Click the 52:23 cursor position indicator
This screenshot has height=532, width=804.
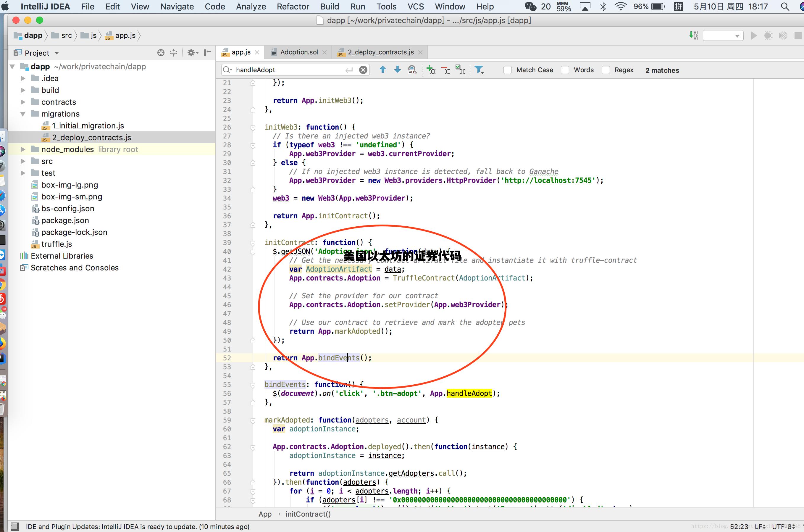pyautogui.click(x=739, y=527)
